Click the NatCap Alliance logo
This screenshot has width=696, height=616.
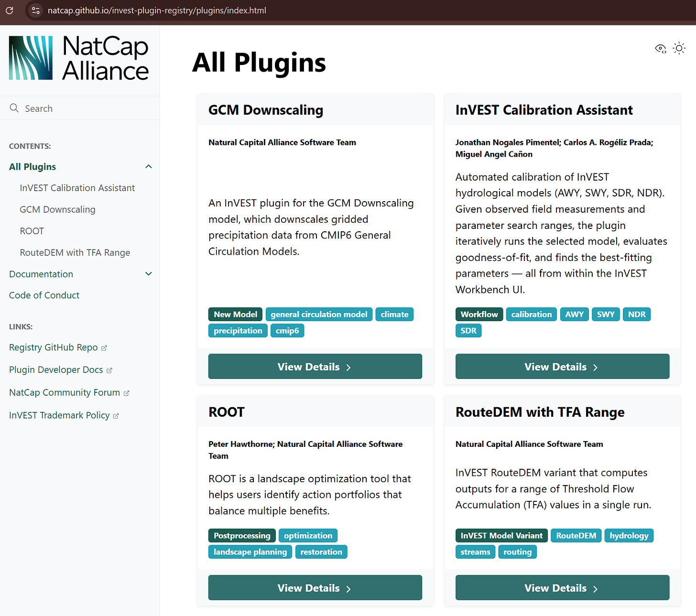click(79, 58)
